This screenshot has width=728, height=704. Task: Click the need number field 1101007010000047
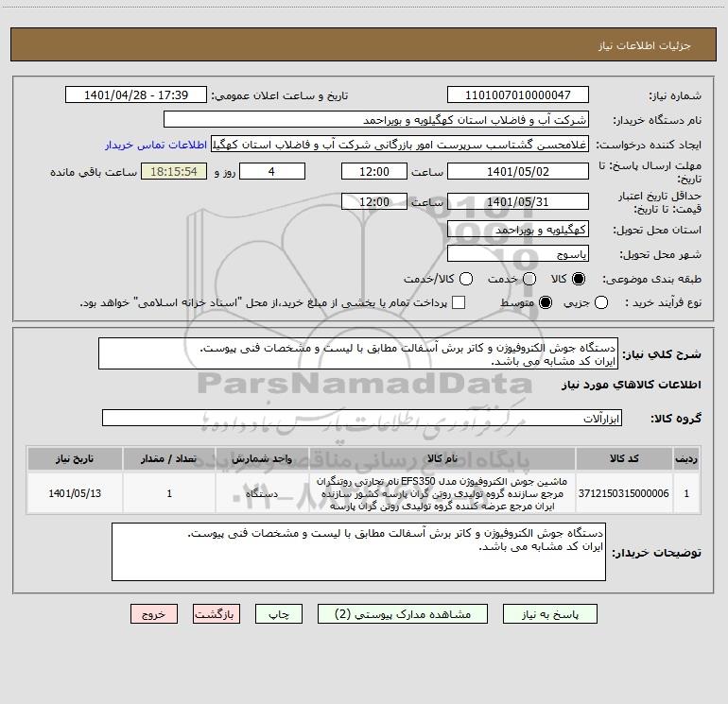tap(518, 94)
